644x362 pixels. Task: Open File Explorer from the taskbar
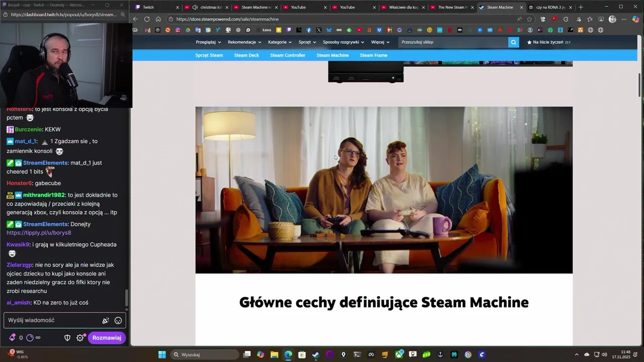(275, 354)
